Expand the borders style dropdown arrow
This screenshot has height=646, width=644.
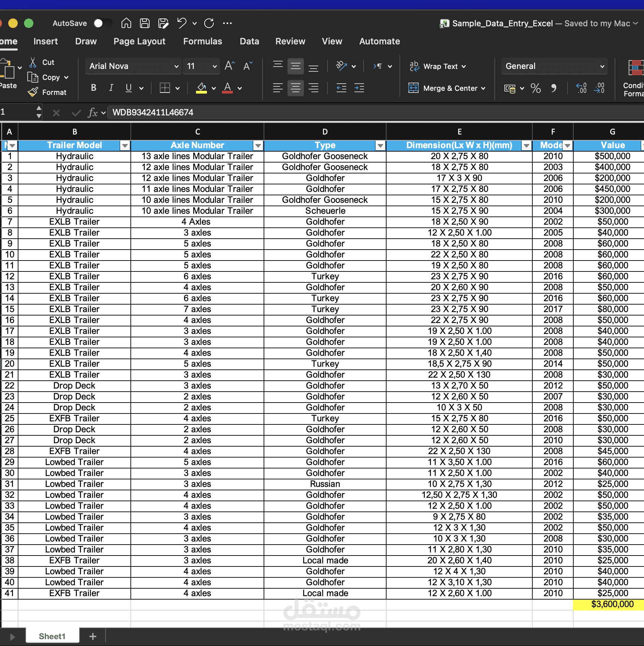(178, 88)
